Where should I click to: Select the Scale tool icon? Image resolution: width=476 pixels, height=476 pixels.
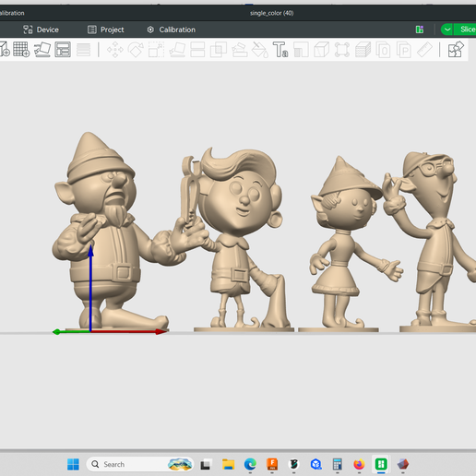pyautogui.click(x=156, y=50)
